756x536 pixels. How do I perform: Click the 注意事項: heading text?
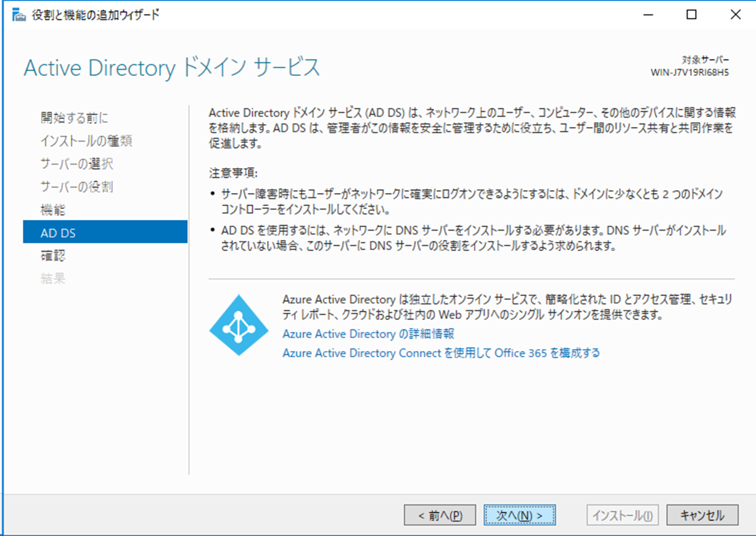point(234,173)
